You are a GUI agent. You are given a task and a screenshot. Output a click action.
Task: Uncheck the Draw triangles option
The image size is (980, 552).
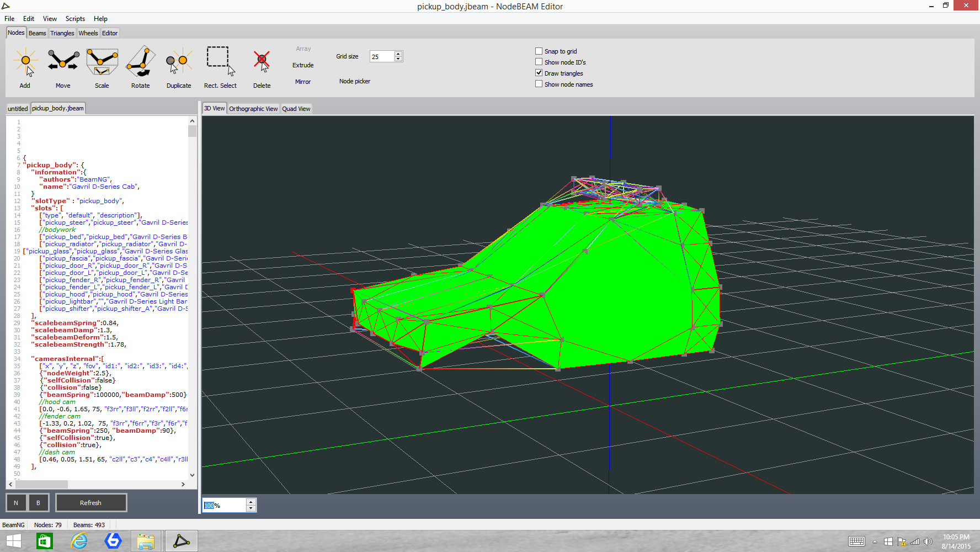click(x=539, y=73)
